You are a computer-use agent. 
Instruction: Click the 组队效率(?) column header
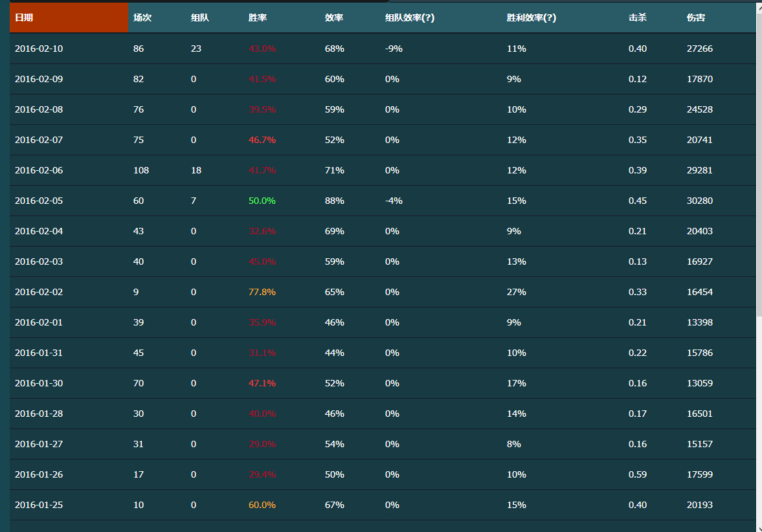(410, 18)
